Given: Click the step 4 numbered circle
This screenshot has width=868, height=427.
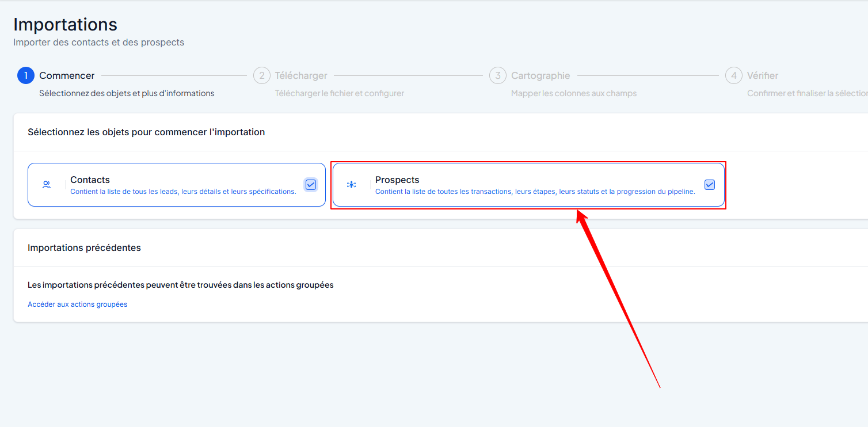Looking at the screenshot, I should [x=734, y=75].
